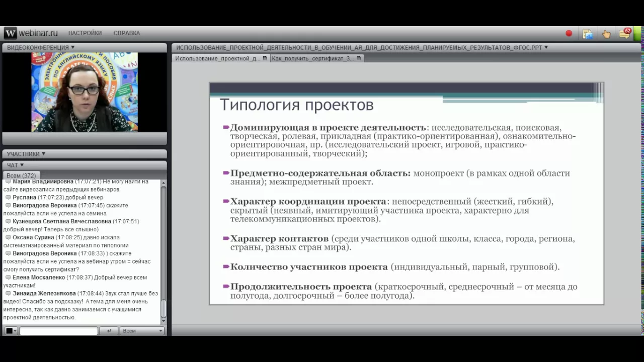Send chat message with enter arrow button

click(109, 331)
